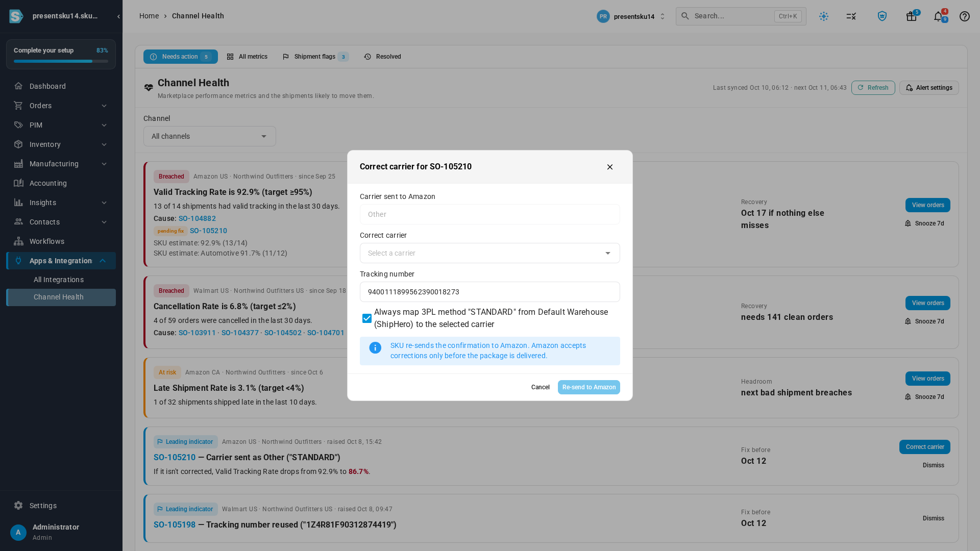Click the Channel Health heartbeat icon

149,88
